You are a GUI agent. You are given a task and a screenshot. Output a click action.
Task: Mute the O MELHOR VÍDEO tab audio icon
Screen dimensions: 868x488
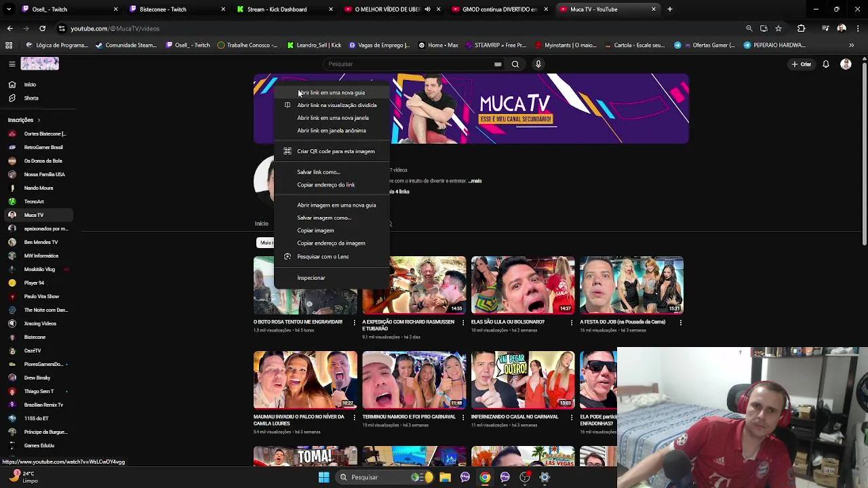click(427, 9)
